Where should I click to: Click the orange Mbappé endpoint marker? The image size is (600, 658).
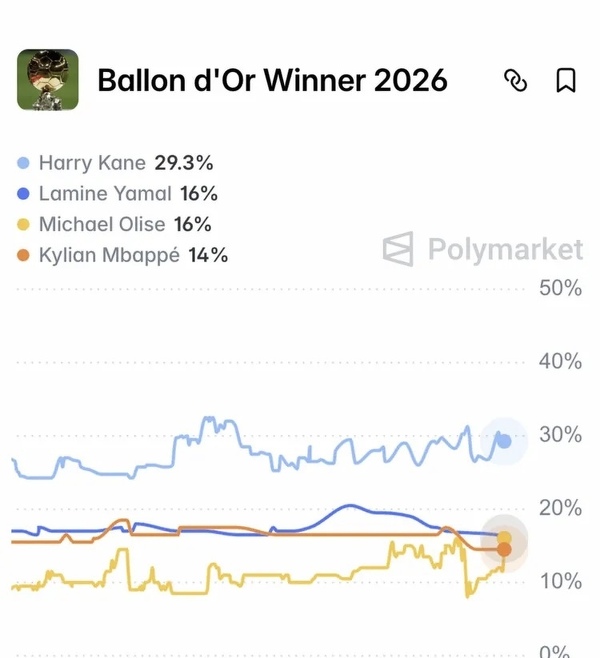(x=504, y=550)
